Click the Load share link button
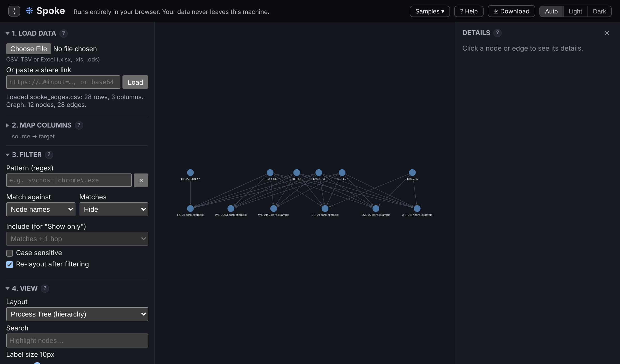 (135, 82)
